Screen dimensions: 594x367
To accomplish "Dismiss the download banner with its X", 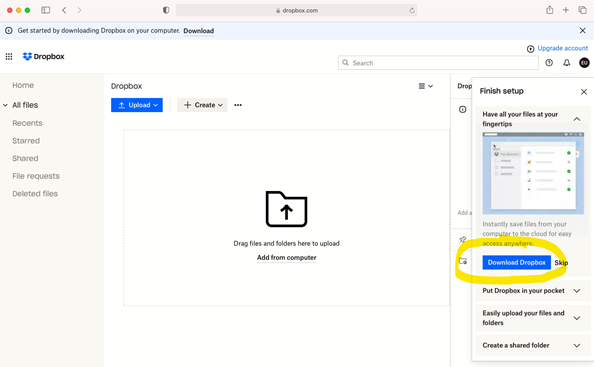I will 583,31.
